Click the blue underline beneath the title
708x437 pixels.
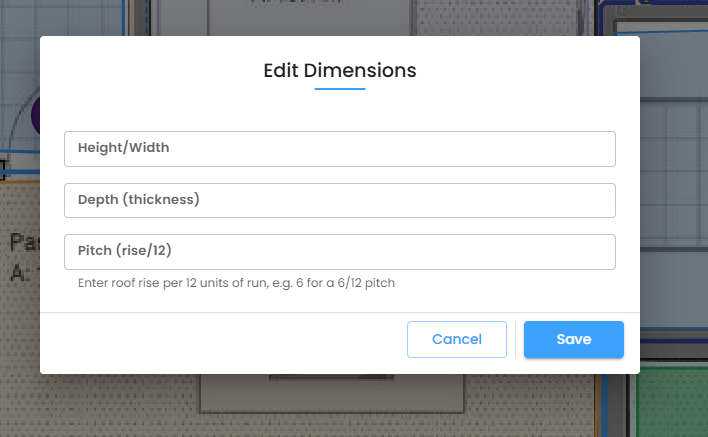[x=340, y=89]
